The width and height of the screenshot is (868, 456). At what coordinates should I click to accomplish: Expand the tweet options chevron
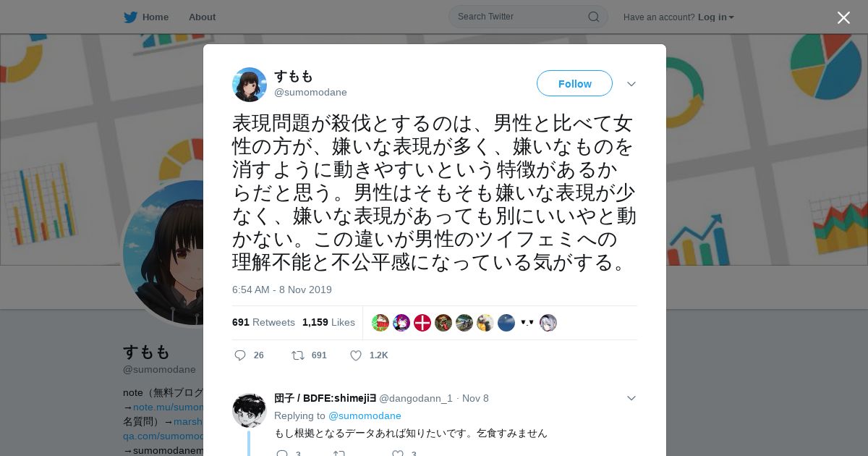631,84
